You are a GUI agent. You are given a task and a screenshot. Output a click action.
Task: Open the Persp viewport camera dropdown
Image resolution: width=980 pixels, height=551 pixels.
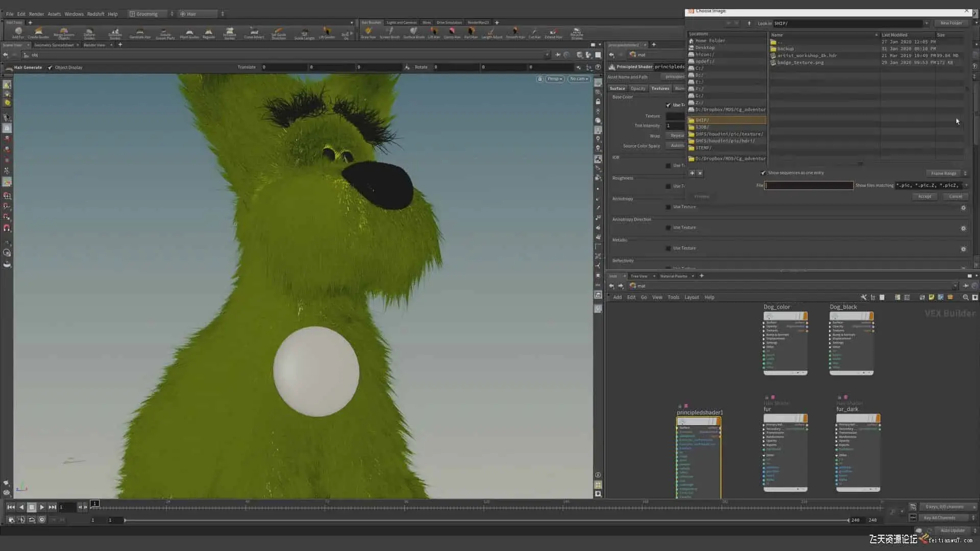[x=555, y=79]
